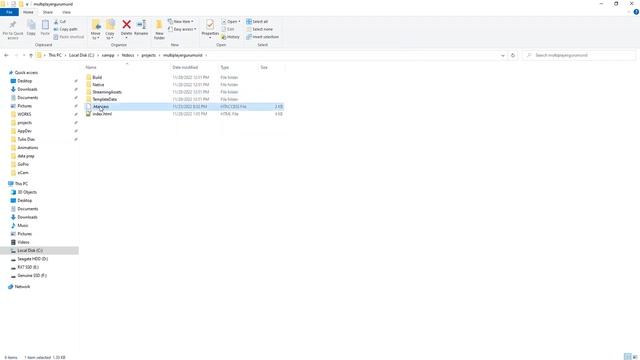This screenshot has width=640, height=360.
Task: Click Invert selection in the ribbon
Action: coord(262,37)
